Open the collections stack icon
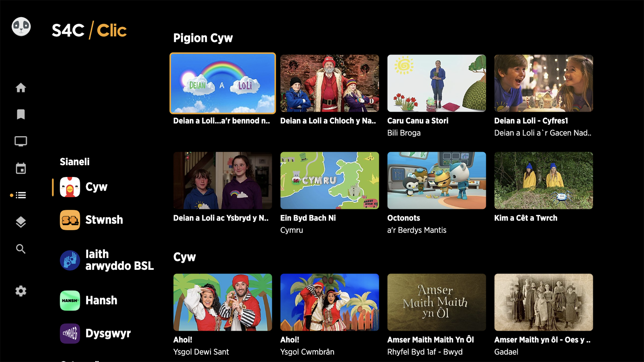This screenshot has height=362, width=644. pyautogui.click(x=21, y=222)
